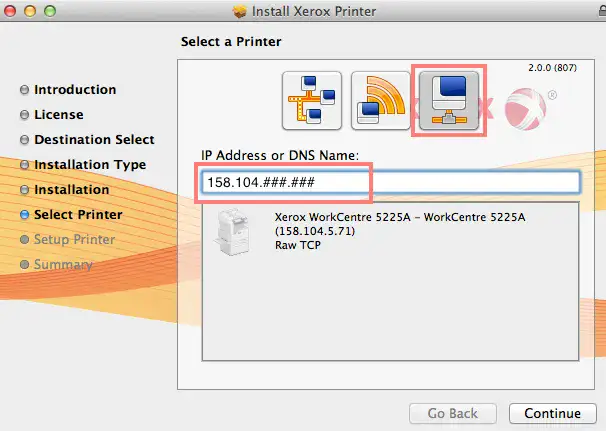Minimize window with the yellow button

30,11
